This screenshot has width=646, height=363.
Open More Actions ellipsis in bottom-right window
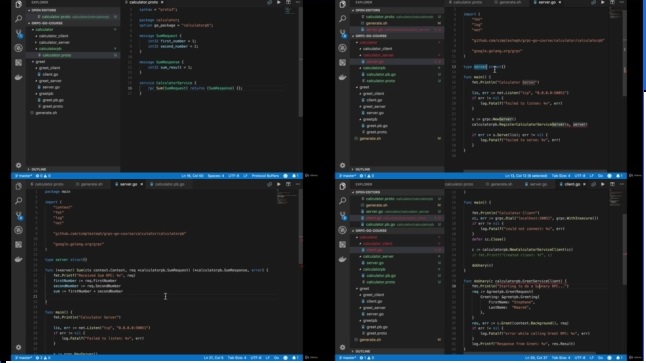pyautogui.click(x=622, y=184)
